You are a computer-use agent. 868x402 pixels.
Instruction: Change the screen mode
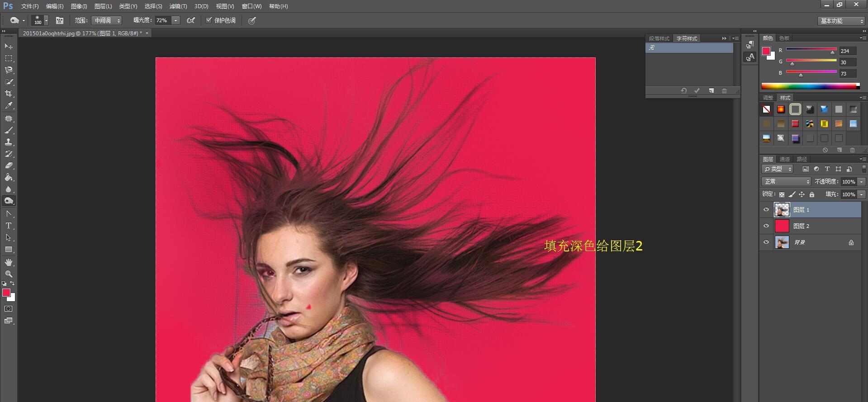(x=9, y=321)
